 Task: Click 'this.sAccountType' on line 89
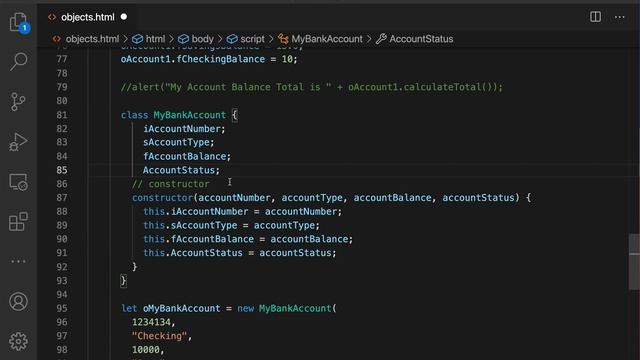[x=190, y=226]
